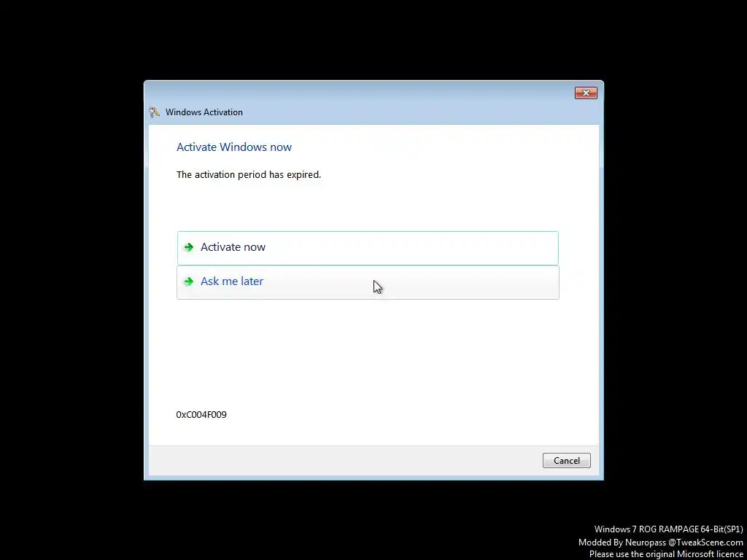Click the Cancel button
The image size is (747, 560).
[566, 461]
